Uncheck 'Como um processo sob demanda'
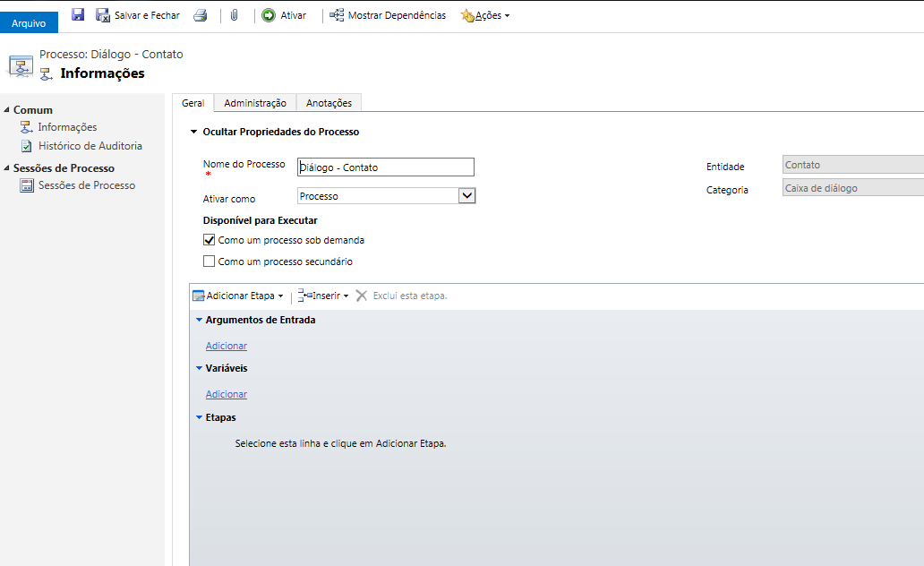Screen dimensions: 924x566 click(210, 240)
